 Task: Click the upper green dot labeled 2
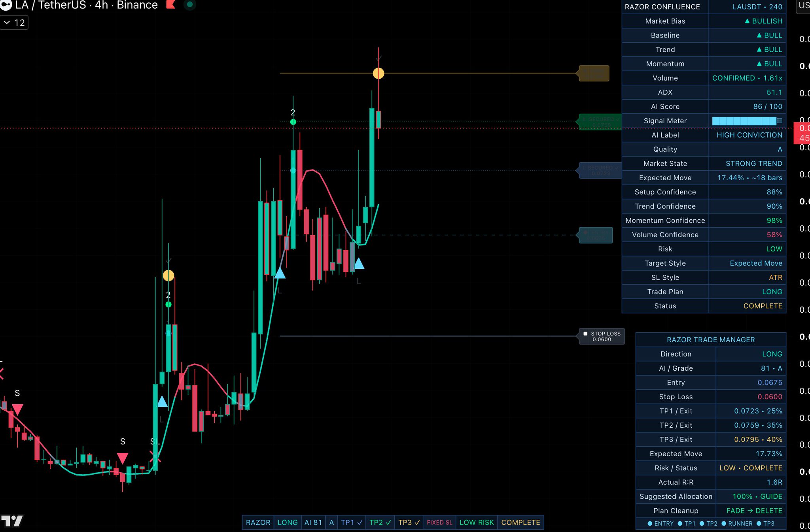pos(293,122)
